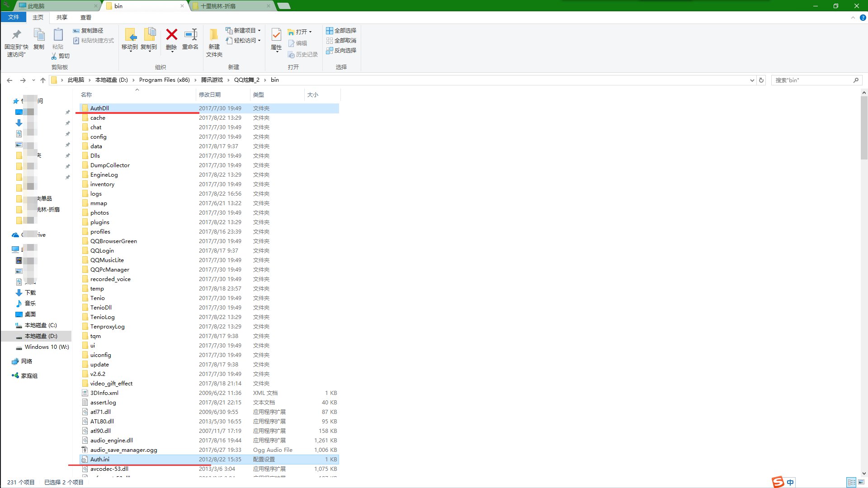
Task: Click the Cut scissors button
Action: (x=60, y=56)
